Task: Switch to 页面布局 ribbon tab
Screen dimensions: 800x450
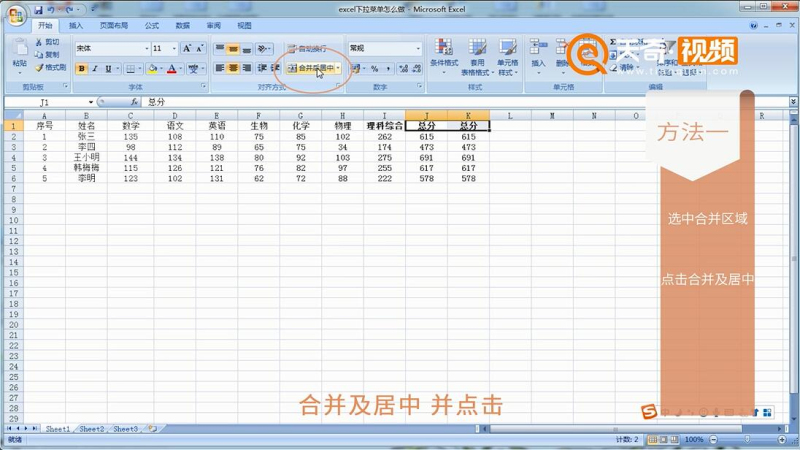Action: coord(114,26)
